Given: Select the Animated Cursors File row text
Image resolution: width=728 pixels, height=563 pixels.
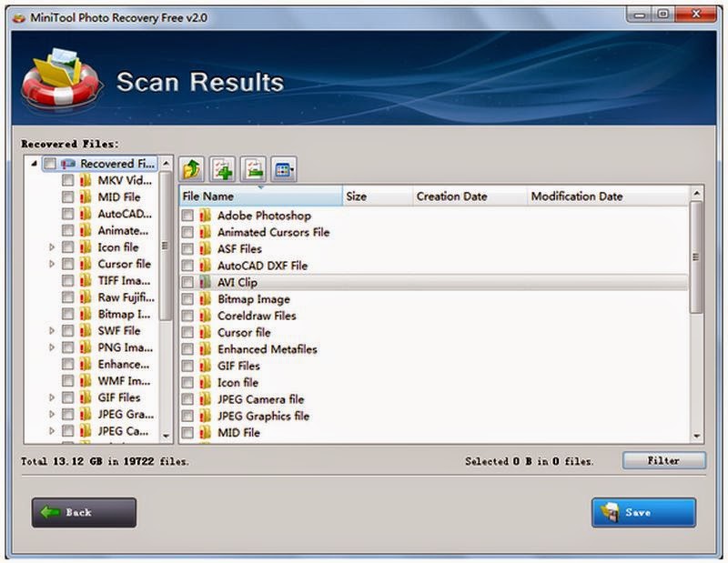Looking at the screenshot, I should (274, 233).
